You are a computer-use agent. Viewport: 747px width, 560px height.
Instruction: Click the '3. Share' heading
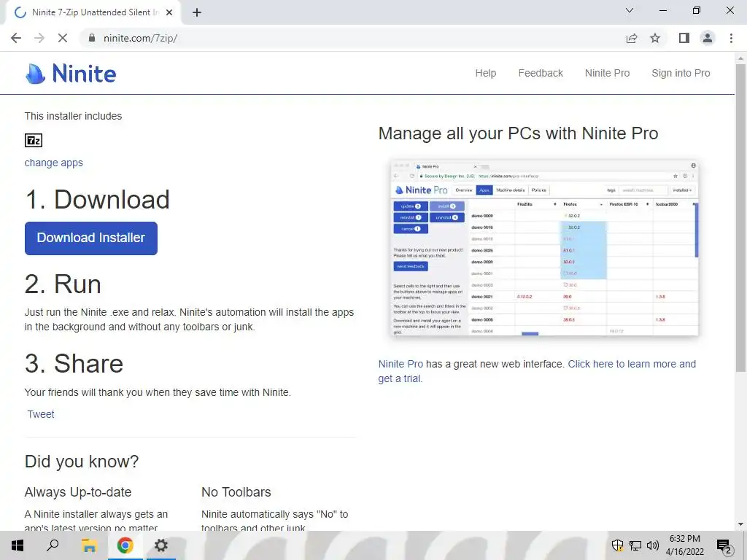pyautogui.click(x=74, y=364)
